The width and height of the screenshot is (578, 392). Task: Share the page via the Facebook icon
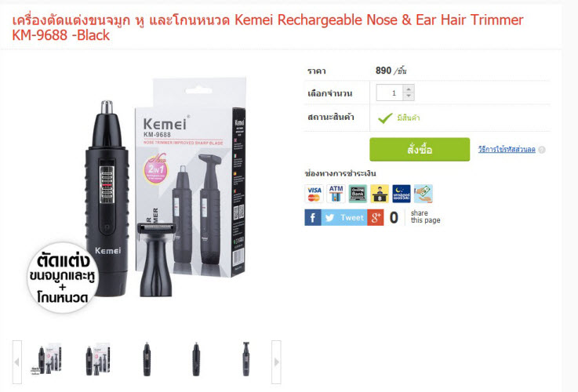click(313, 217)
